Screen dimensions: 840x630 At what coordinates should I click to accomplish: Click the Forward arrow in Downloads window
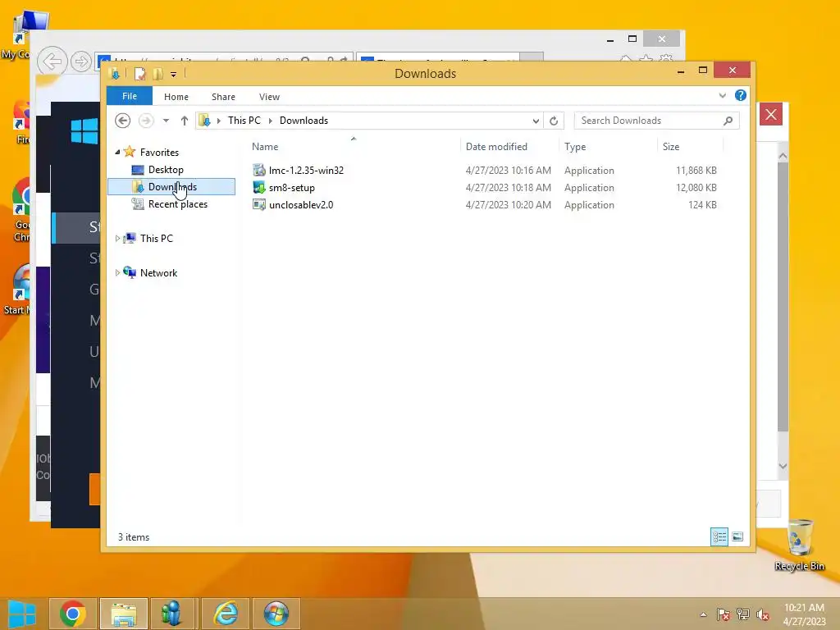[146, 121]
